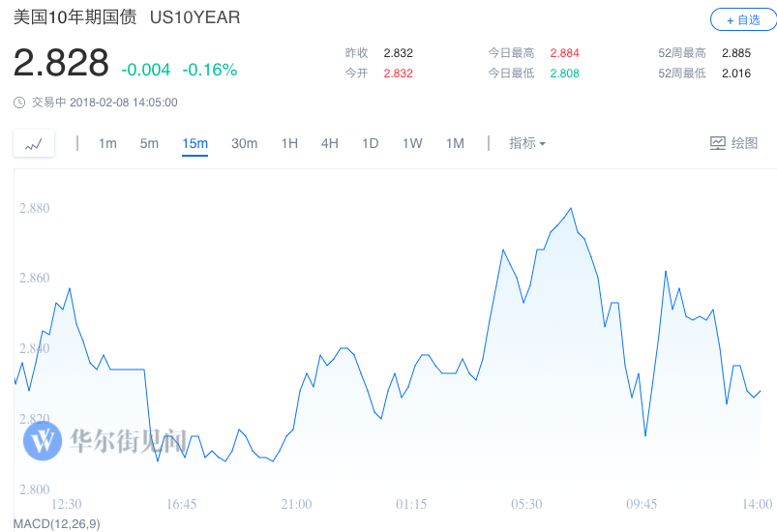
Task: Select the 4H timeframe
Action: tap(330, 143)
